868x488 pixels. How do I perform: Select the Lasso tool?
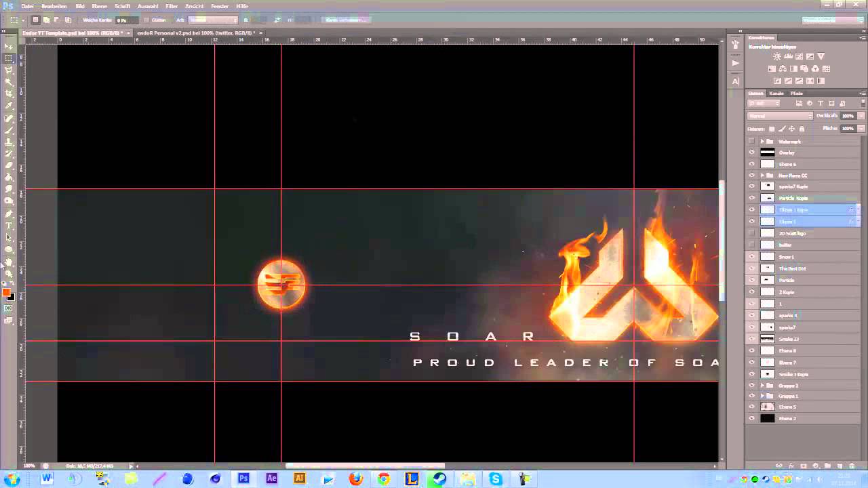(9, 70)
